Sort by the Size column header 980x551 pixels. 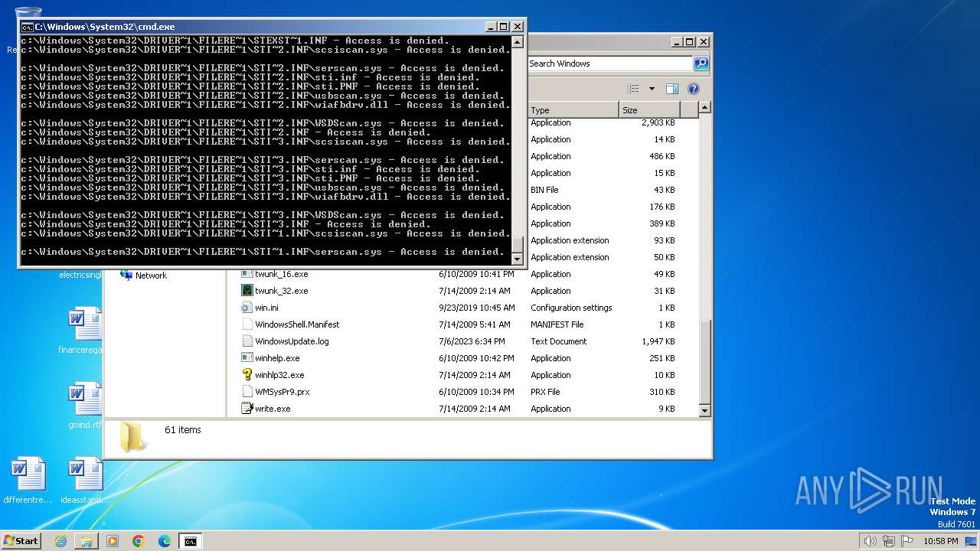pos(649,110)
